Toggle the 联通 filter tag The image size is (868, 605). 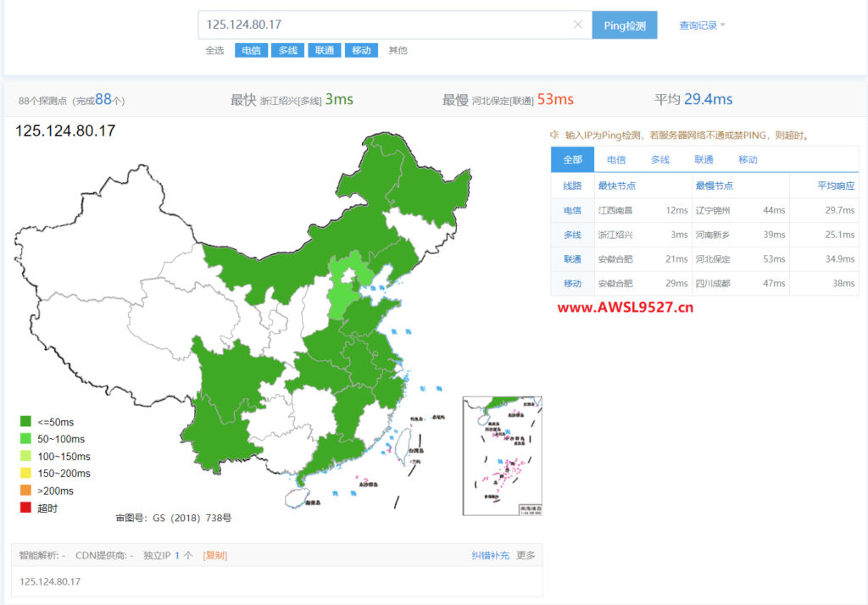(324, 50)
